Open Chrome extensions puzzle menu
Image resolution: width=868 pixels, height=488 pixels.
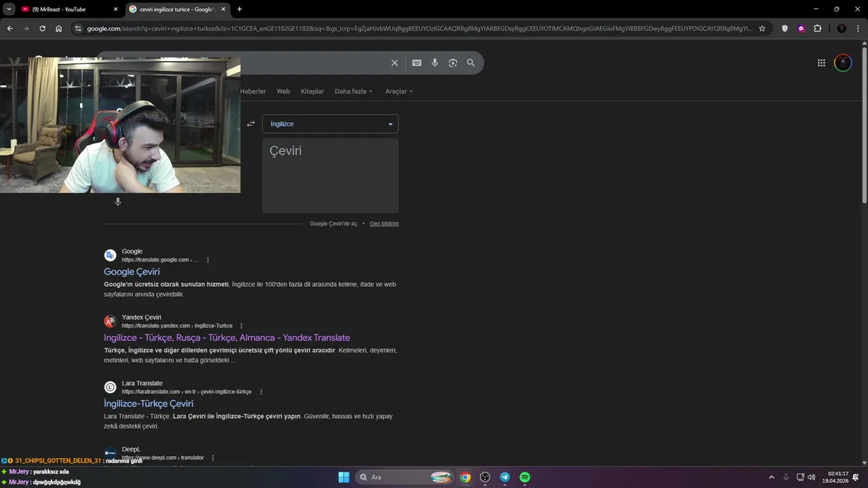(817, 28)
